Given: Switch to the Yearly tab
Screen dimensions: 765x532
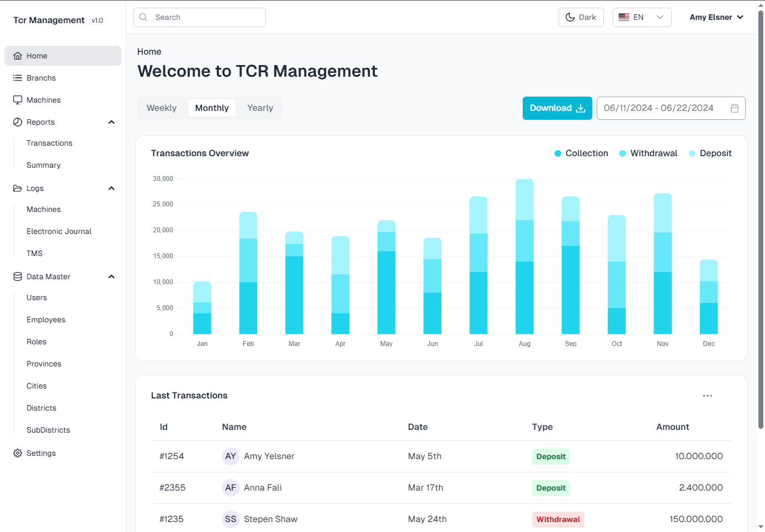Looking at the screenshot, I should click(x=260, y=108).
